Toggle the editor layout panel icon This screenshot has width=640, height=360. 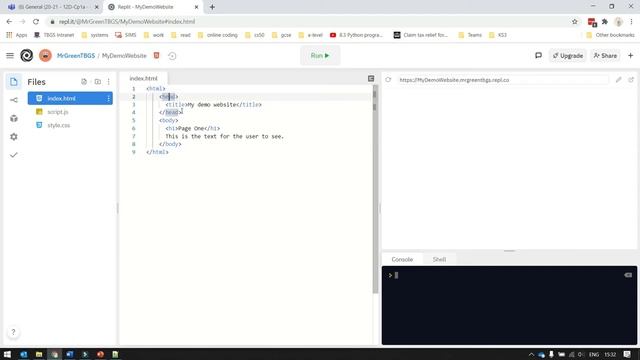tap(371, 78)
